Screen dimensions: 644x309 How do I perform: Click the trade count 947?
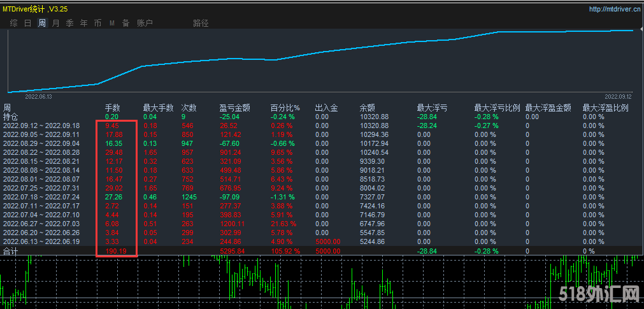point(187,143)
